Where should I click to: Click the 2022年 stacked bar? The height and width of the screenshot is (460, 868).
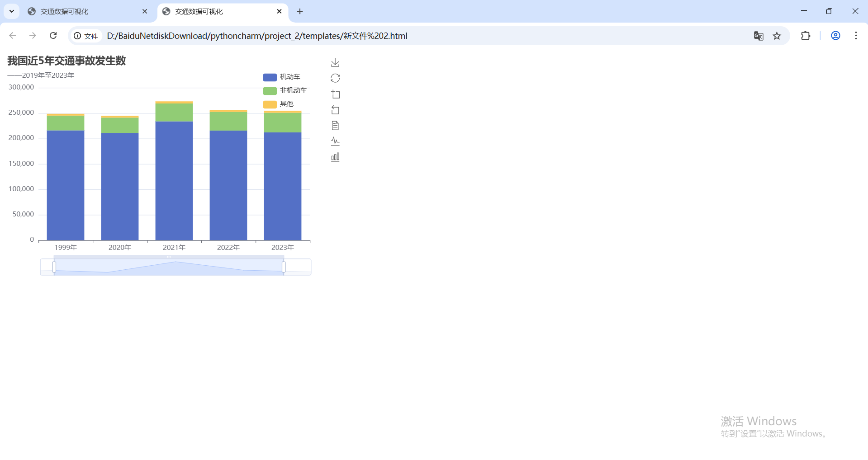[x=228, y=175]
